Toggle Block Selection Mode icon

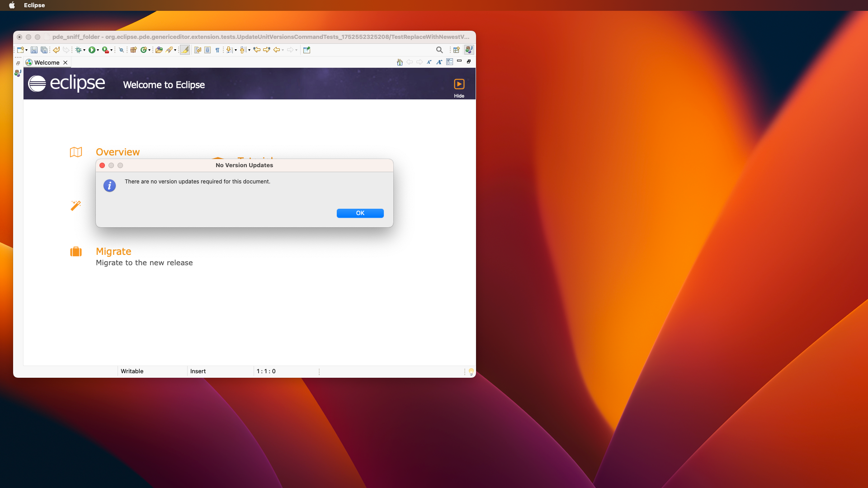(208, 50)
